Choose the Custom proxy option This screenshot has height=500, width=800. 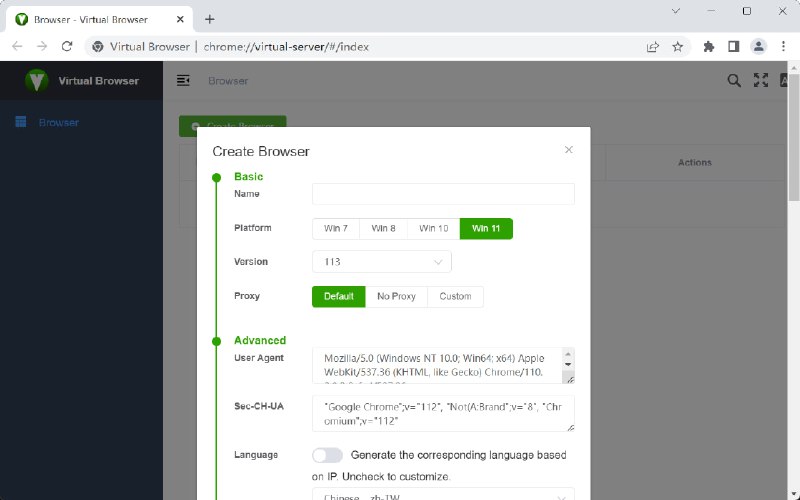click(x=455, y=296)
